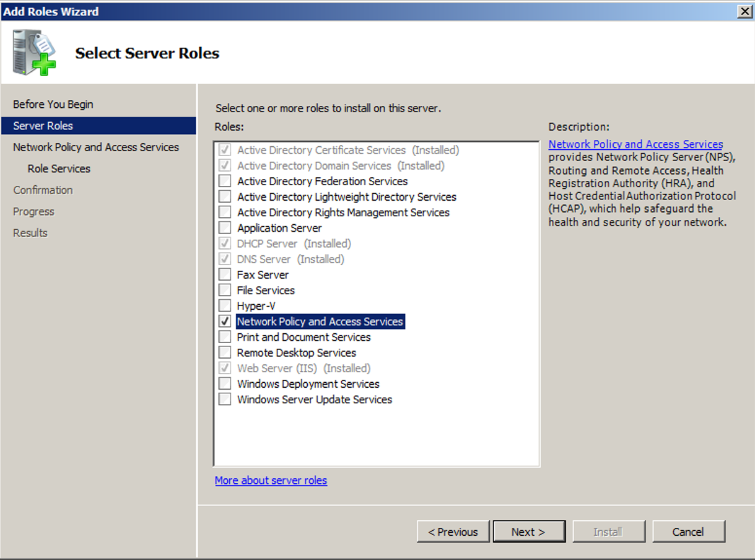Tick the File Services checkbox

(x=225, y=291)
